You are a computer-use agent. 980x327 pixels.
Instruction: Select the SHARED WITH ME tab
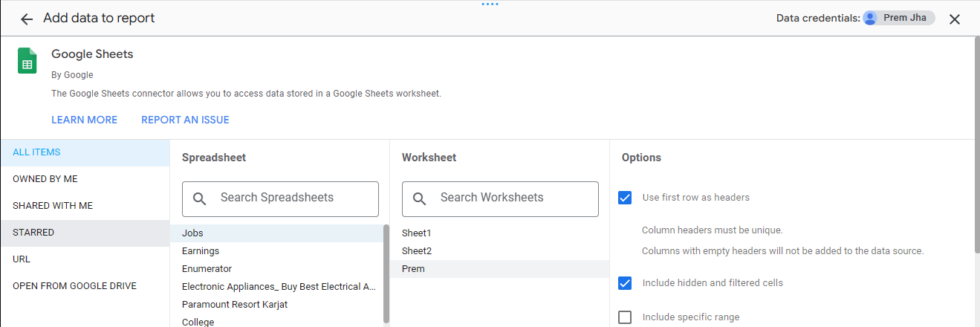click(x=85, y=206)
